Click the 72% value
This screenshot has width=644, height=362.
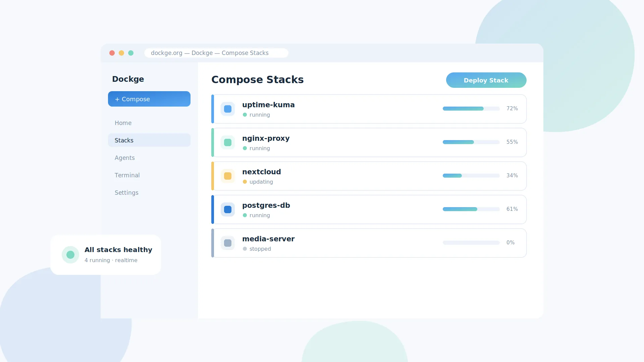coord(512,109)
